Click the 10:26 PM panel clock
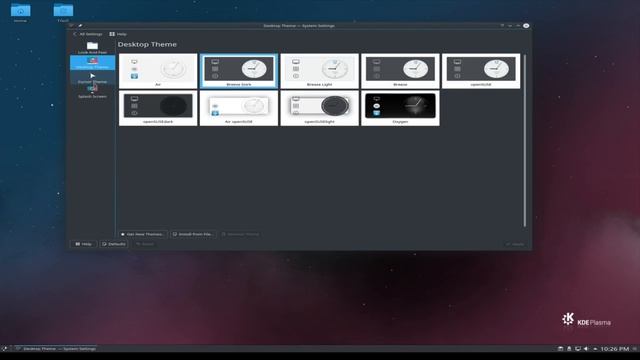This screenshot has height=360, width=640. pos(615,349)
